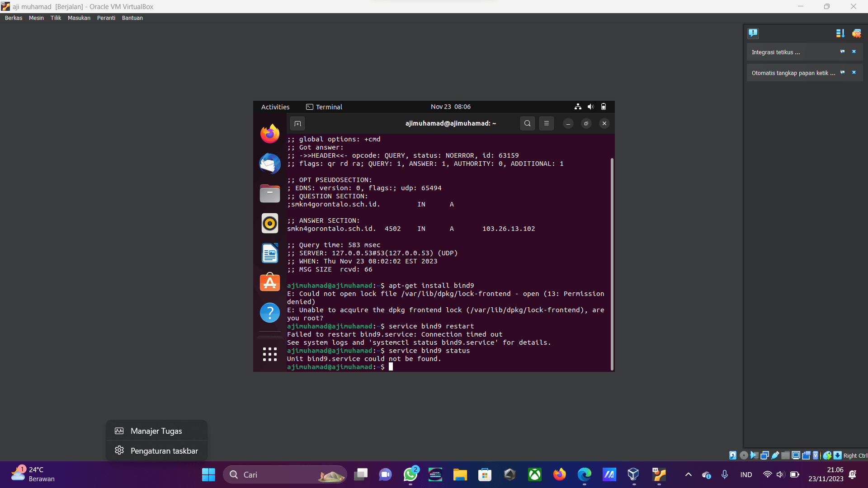Dismiss the Integrasi tetikus notification

(854, 52)
